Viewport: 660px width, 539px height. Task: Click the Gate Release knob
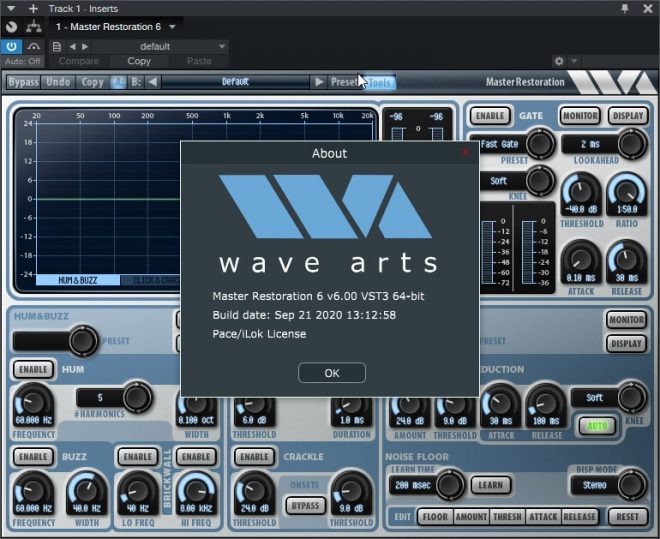pyautogui.click(x=627, y=260)
